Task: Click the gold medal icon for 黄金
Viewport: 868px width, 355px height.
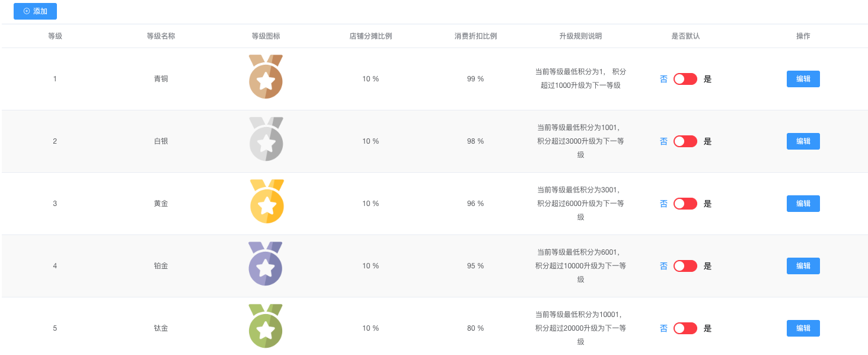Action: pos(267,201)
